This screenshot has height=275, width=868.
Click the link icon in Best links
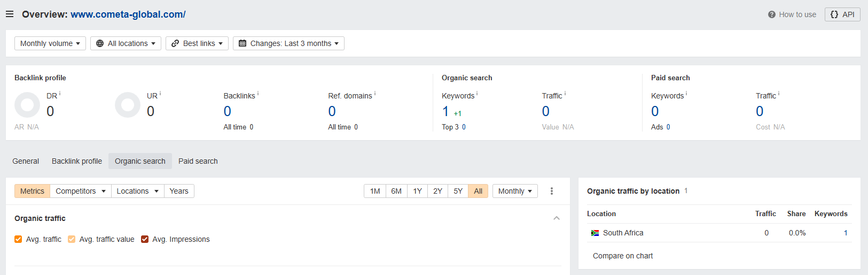pos(175,43)
